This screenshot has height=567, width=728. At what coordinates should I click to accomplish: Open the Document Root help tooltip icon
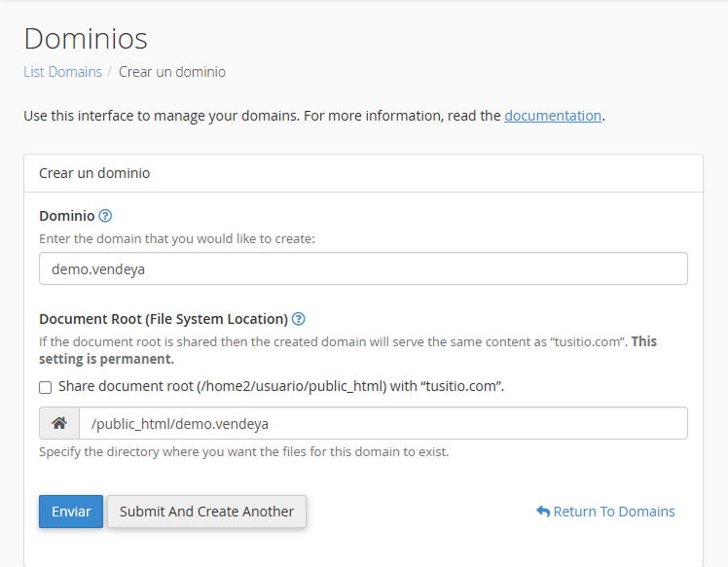click(x=299, y=319)
